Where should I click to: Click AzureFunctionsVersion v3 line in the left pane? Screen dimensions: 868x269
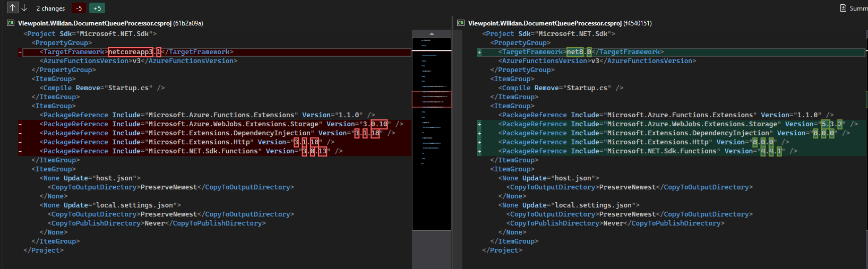pos(139,61)
